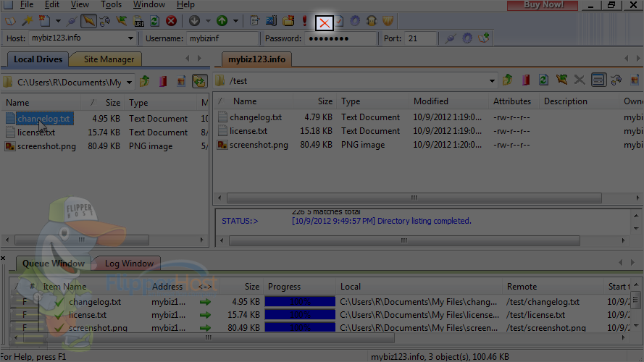Viewport: 644px width, 362px height.
Task: Select the Queue Window tab
Action: [54, 264]
